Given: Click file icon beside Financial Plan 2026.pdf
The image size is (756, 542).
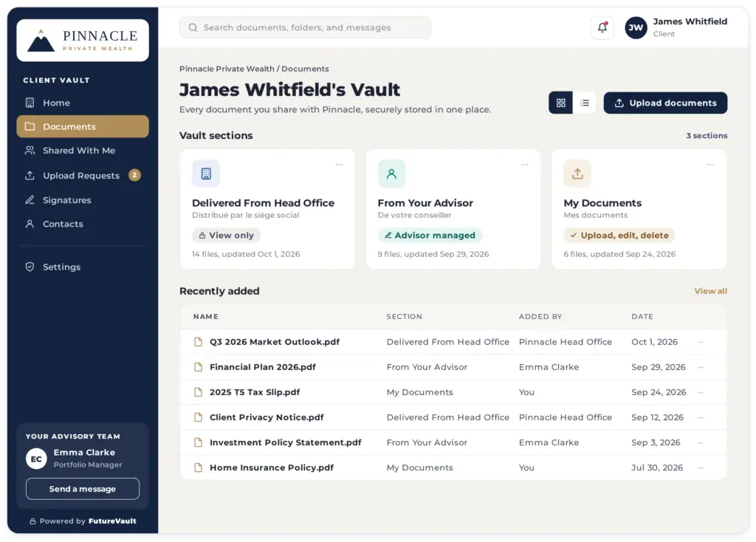Looking at the screenshot, I should (x=198, y=367).
